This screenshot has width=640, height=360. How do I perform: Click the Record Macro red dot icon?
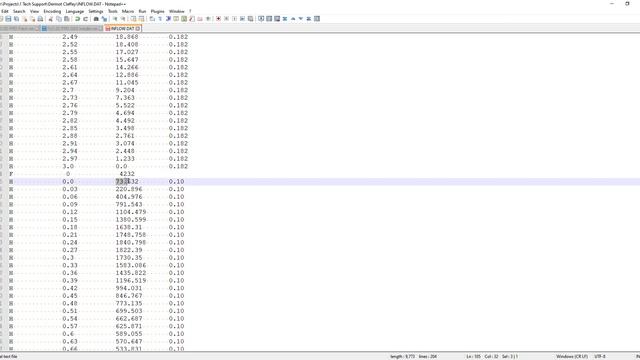click(x=218, y=19)
